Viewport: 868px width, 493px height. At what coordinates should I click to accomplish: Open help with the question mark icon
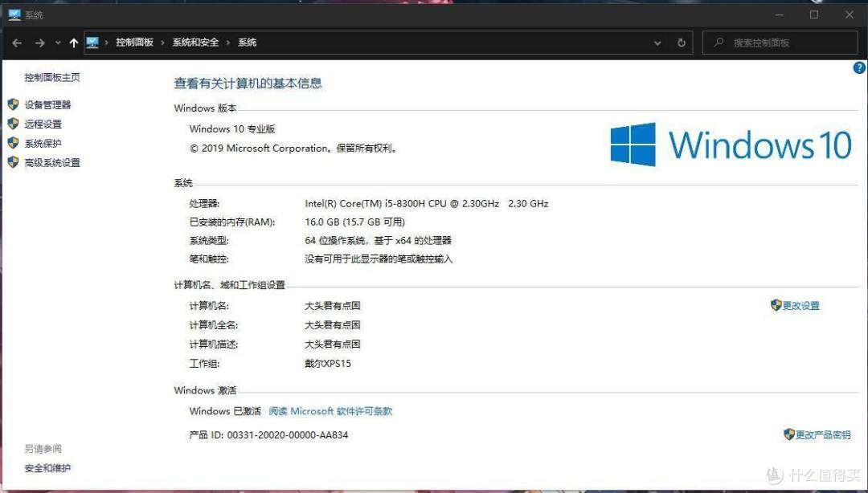859,67
